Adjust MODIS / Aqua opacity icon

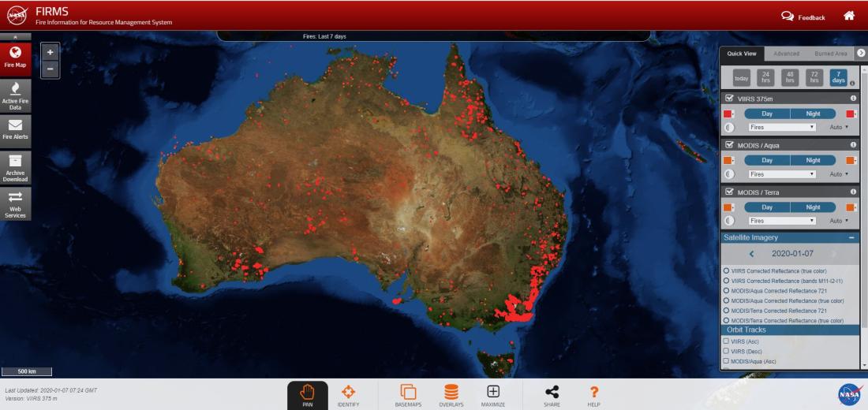[729, 174]
